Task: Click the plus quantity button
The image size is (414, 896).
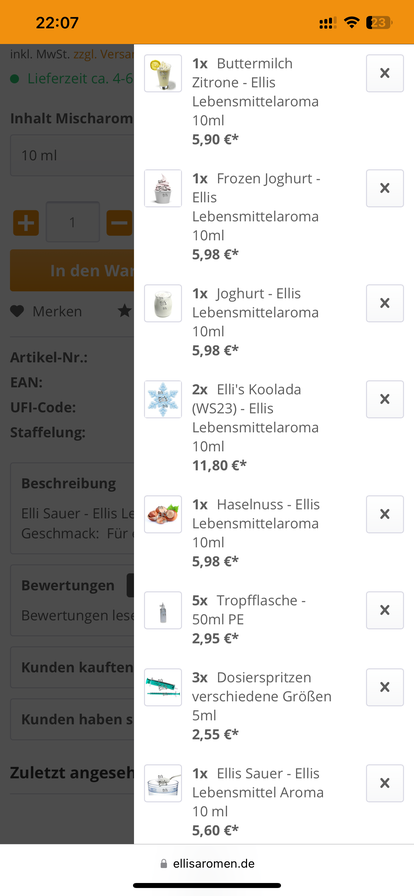Action: [x=26, y=223]
